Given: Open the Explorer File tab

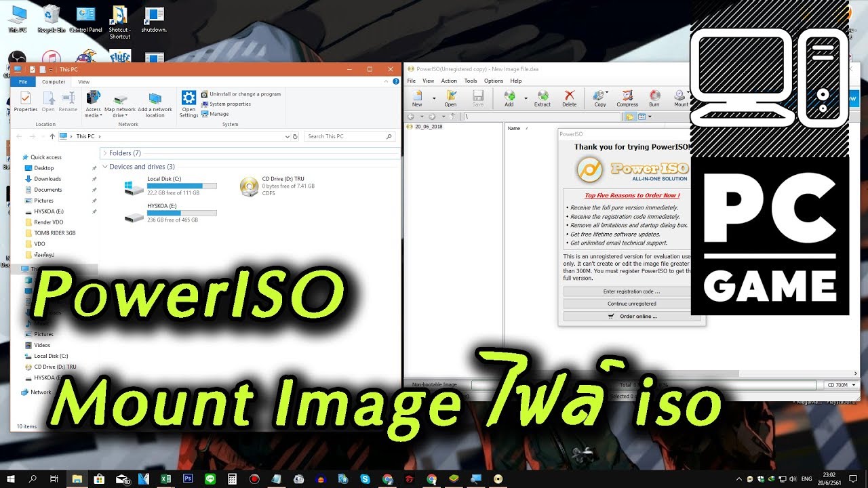Looking at the screenshot, I should point(23,81).
